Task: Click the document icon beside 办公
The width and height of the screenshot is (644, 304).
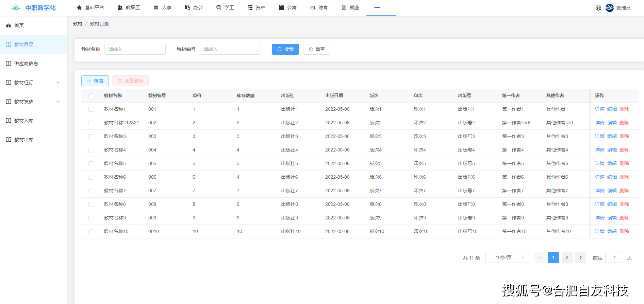Action: (187, 7)
